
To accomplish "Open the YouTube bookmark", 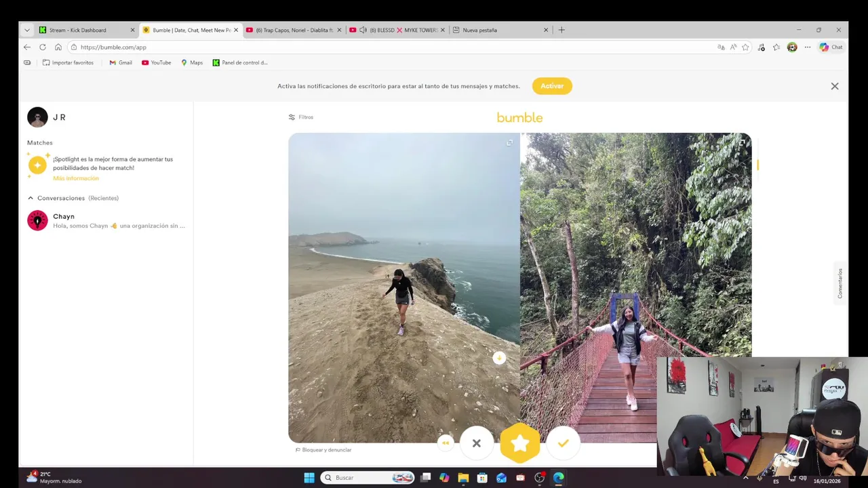I will [157, 62].
